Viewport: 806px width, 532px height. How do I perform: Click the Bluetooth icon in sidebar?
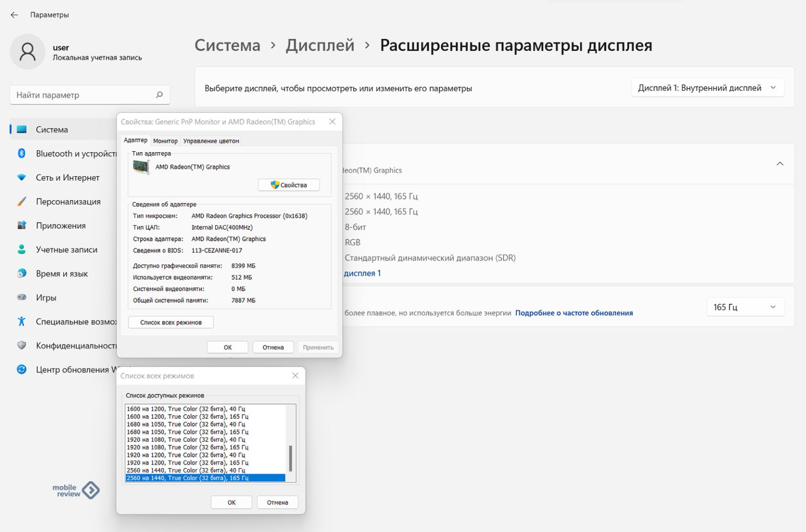[x=22, y=153]
